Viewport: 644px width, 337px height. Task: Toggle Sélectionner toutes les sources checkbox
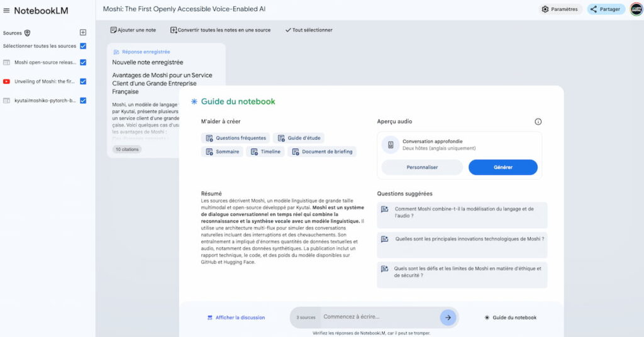coord(83,46)
